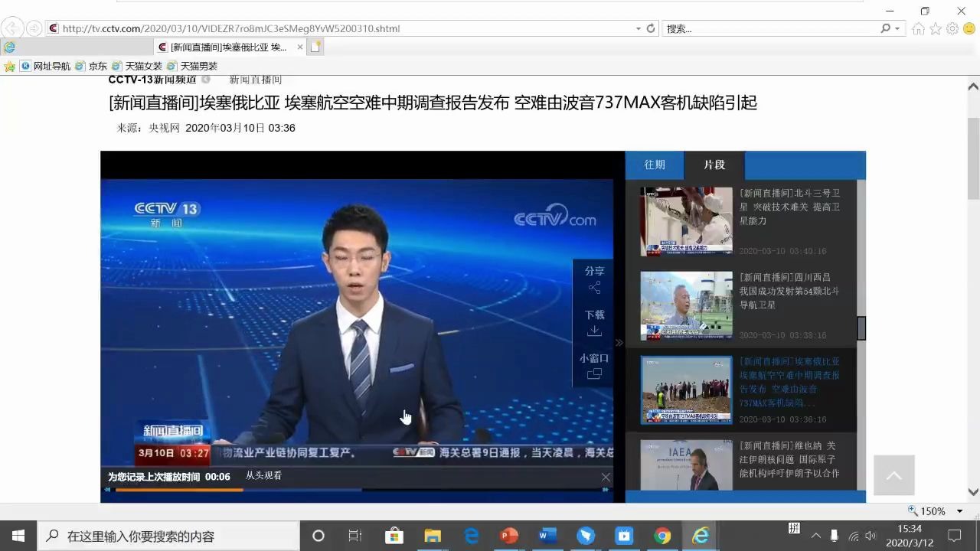Click the 小窗口 mini-window icon
This screenshot has width=980, height=551.
tap(594, 373)
